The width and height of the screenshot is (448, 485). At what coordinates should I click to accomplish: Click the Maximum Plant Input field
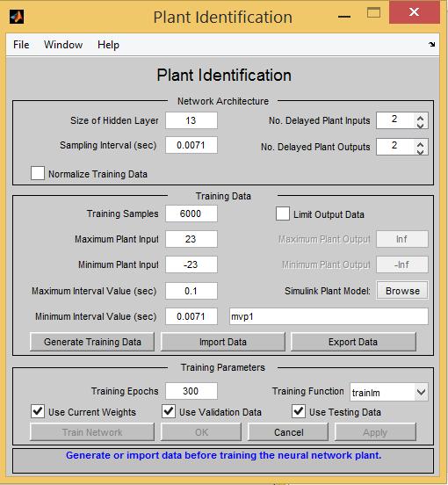click(191, 239)
